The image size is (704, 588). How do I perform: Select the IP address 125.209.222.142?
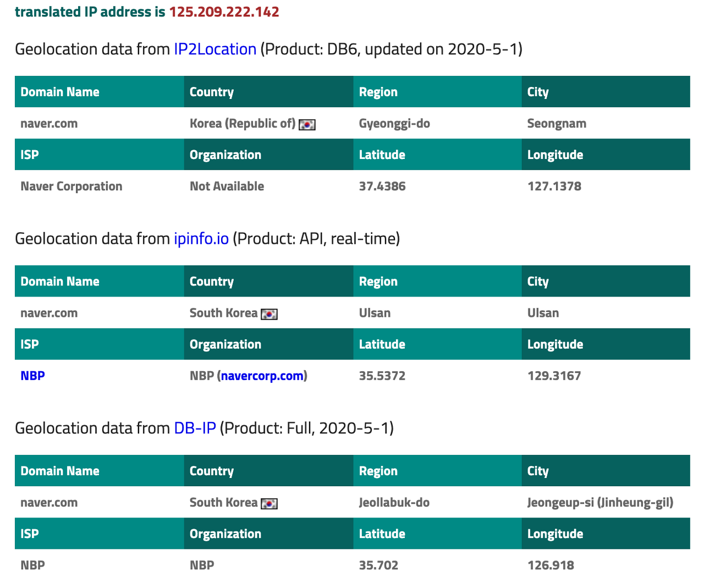point(224,12)
